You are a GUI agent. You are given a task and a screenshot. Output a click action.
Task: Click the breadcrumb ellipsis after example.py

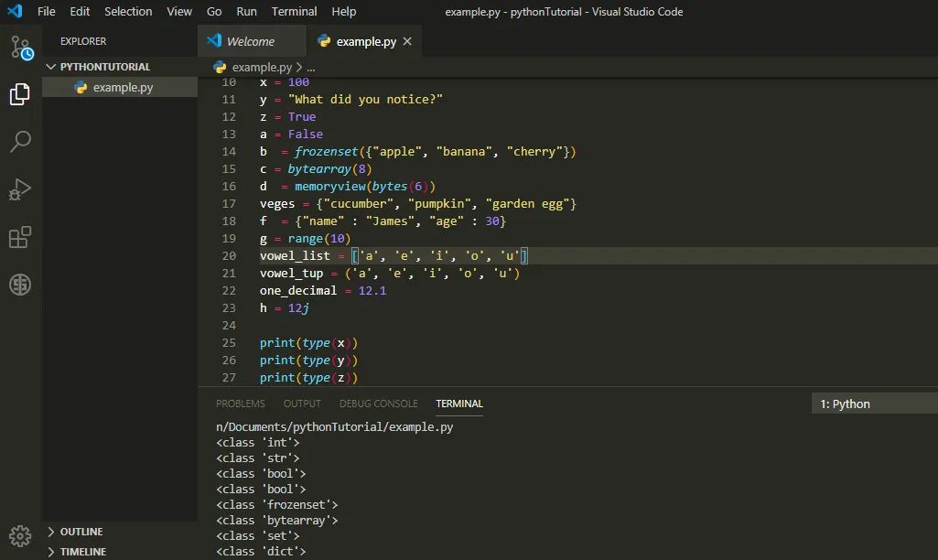(311, 68)
